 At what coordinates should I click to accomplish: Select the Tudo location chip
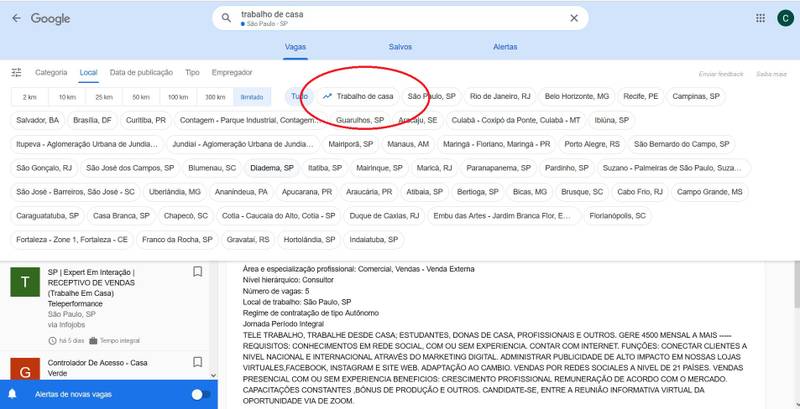299,96
